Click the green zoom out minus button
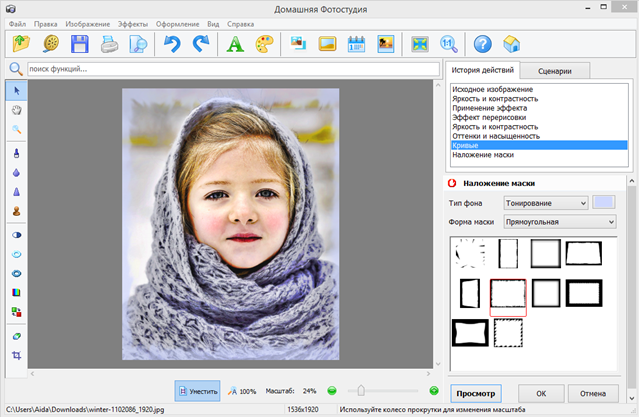Image resolution: width=639 pixels, height=417 pixels. [x=332, y=391]
